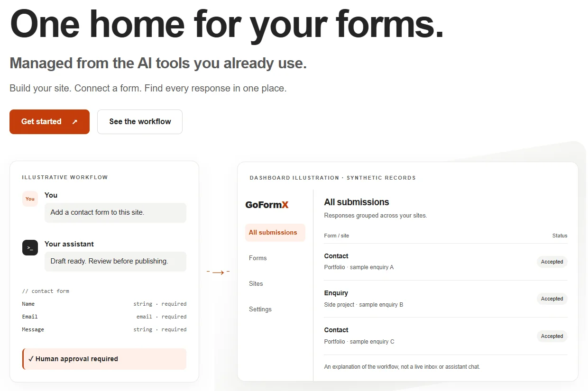Click the Message field row
Viewport: 588px width, 391px height.
[104, 329]
